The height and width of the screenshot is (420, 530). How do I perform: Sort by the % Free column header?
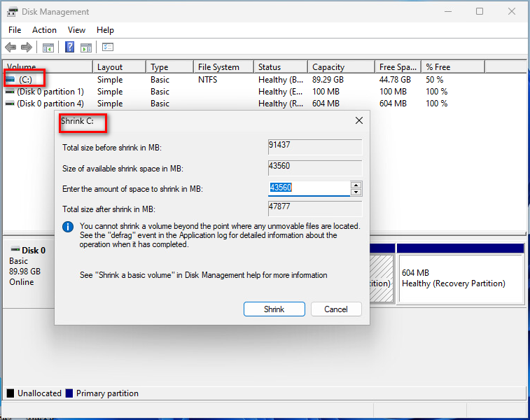tap(453, 67)
